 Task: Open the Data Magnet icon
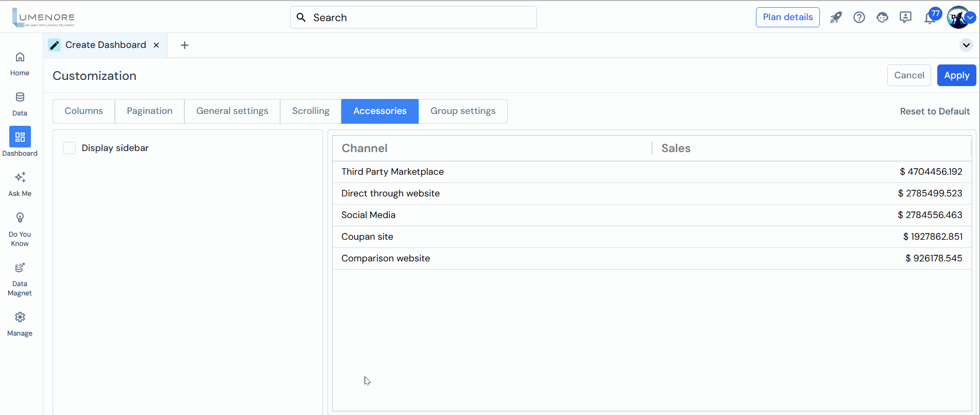(20, 268)
